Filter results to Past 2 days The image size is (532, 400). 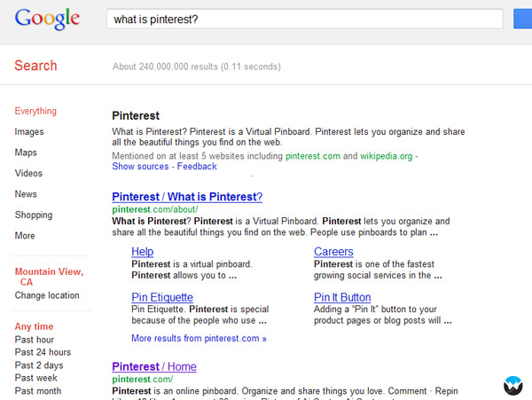click(39, 365)
